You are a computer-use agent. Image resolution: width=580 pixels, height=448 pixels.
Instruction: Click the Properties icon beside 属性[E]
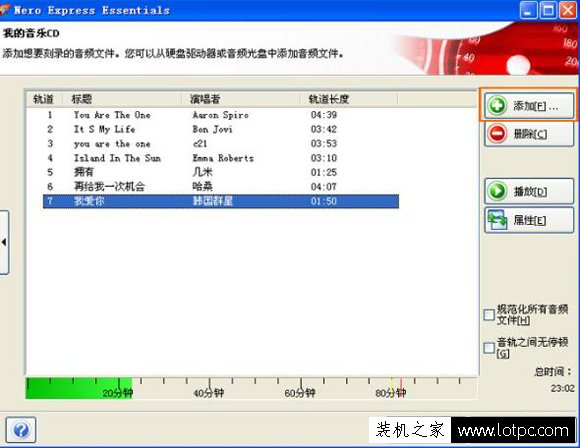click(497, 220)
